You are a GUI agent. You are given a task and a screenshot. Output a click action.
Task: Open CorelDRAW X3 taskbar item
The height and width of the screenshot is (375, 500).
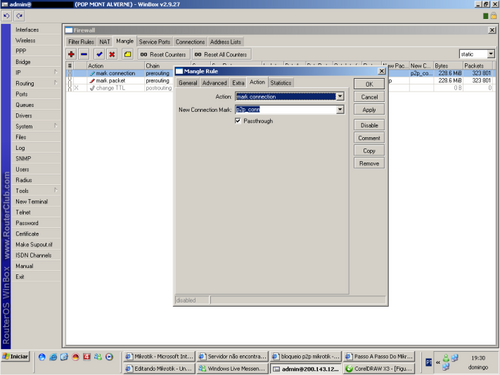pos(379,368)
